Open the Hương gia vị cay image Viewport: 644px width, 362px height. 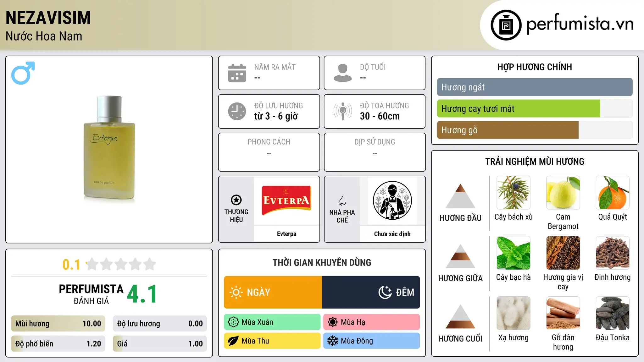click(x=563, y=253)
